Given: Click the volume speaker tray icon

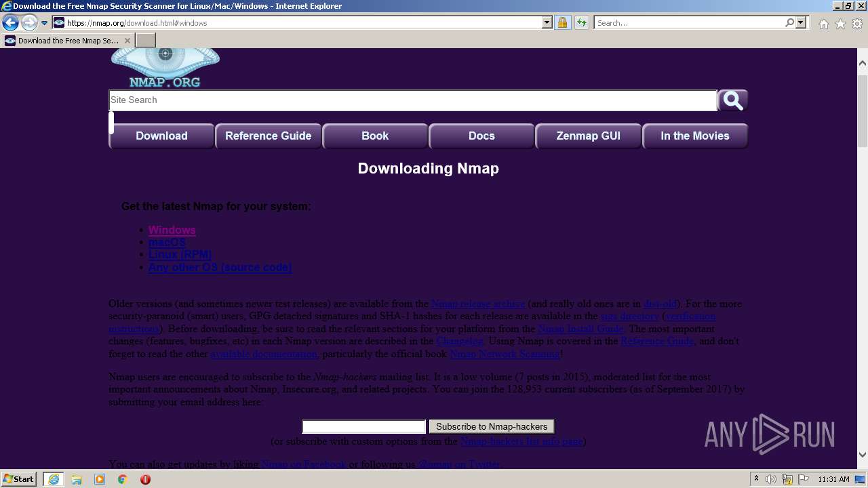Looking at the screenshot, I should click(x=771, y=479).
